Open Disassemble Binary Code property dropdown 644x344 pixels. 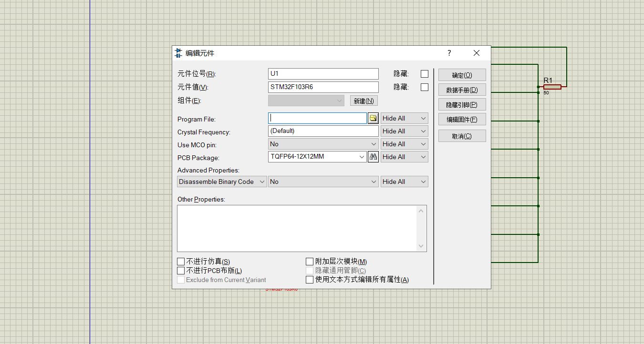point(222,182)
